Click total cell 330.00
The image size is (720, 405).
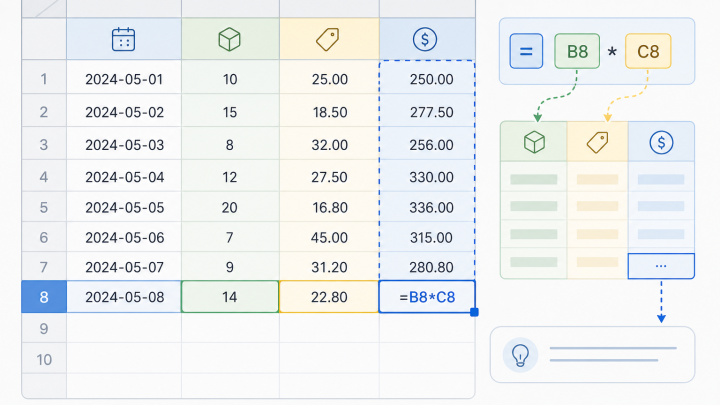[x=427, y=177]
